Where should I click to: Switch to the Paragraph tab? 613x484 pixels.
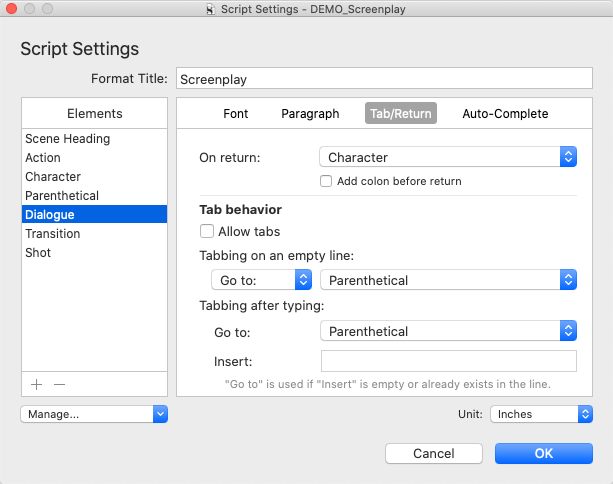[x=310, y=114]
